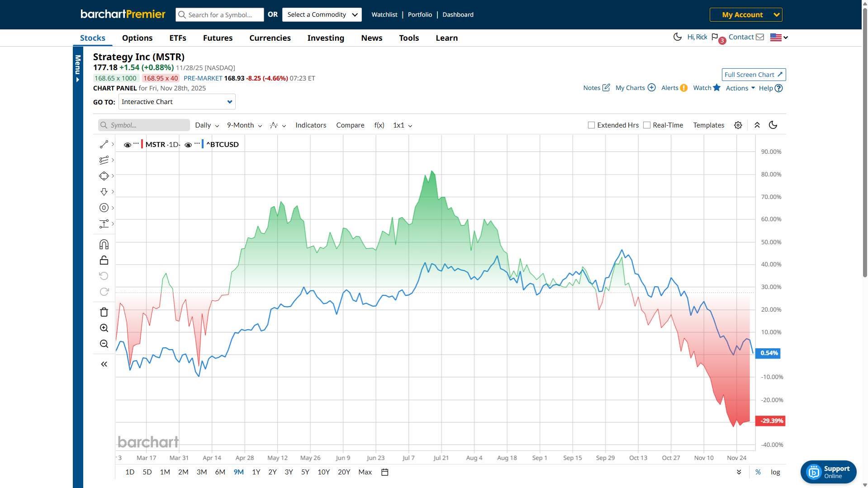Select the 1Y time range
Viewport: 868px width, 488px height.
[256, 472]
